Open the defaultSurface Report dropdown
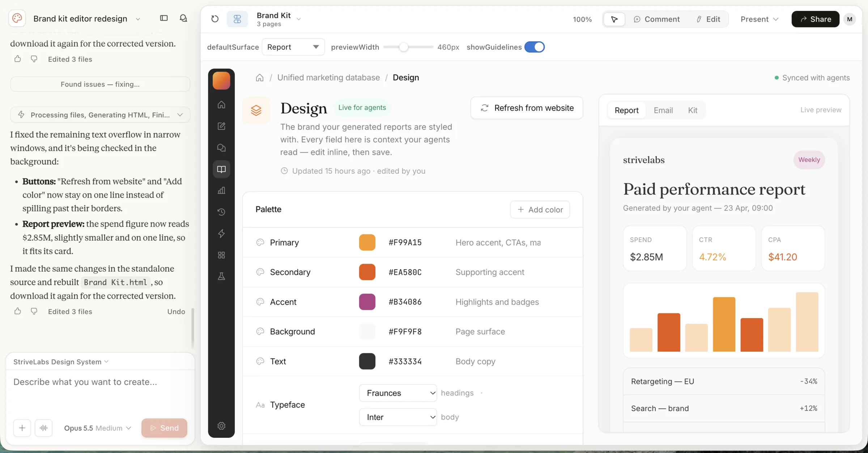Viewport: 868px width, 453px height. click(x=293, y=47)
